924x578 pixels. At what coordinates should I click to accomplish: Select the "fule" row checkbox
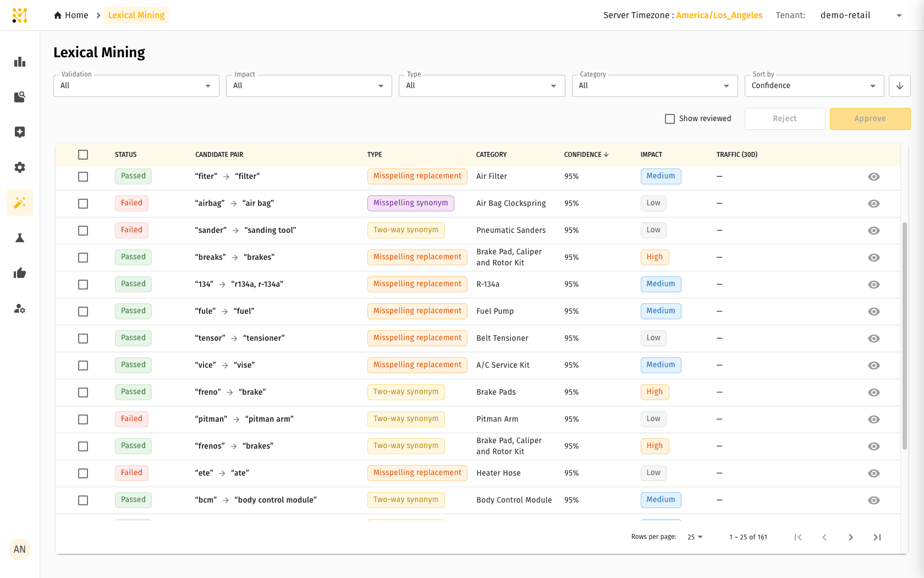click(83, 312)
